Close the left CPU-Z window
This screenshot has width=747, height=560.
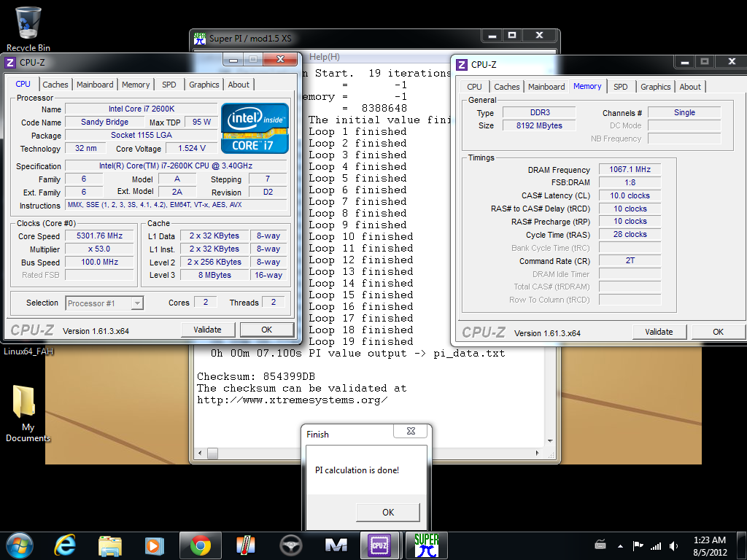coord(281,59)
